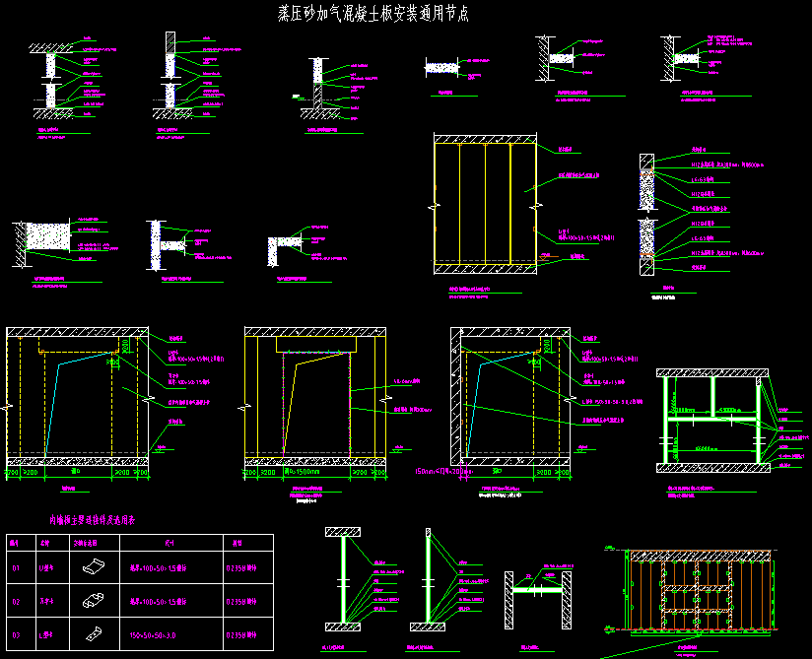Click the '01' cell in the table

(x=16, y=567)
